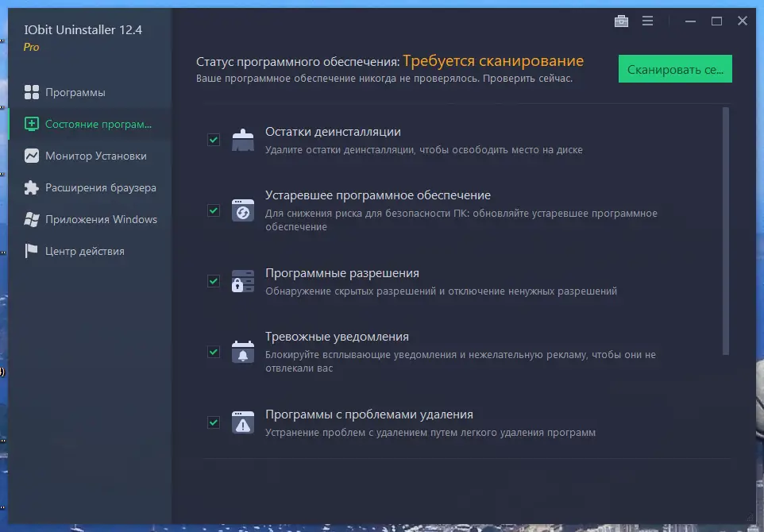This screenshot has height=532, width=764.
Task: Click the Остатки деинсталляции brush icon
Action: coord(242,140)
